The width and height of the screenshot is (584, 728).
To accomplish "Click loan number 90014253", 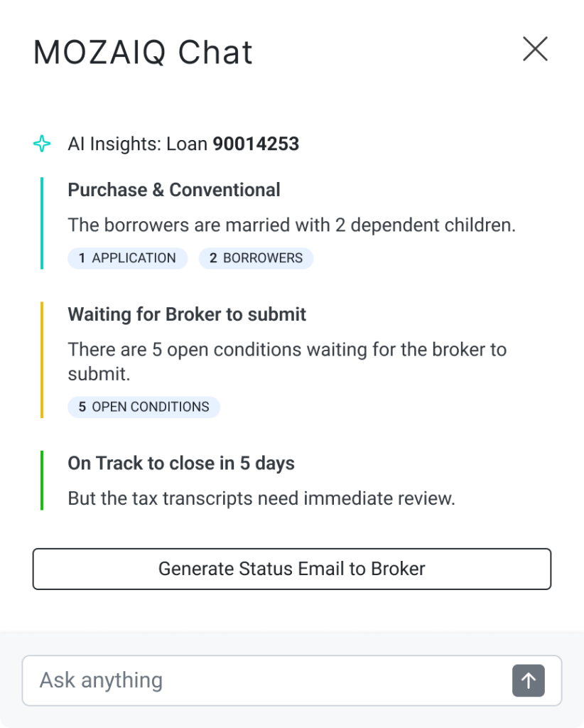I will point(256,144).
